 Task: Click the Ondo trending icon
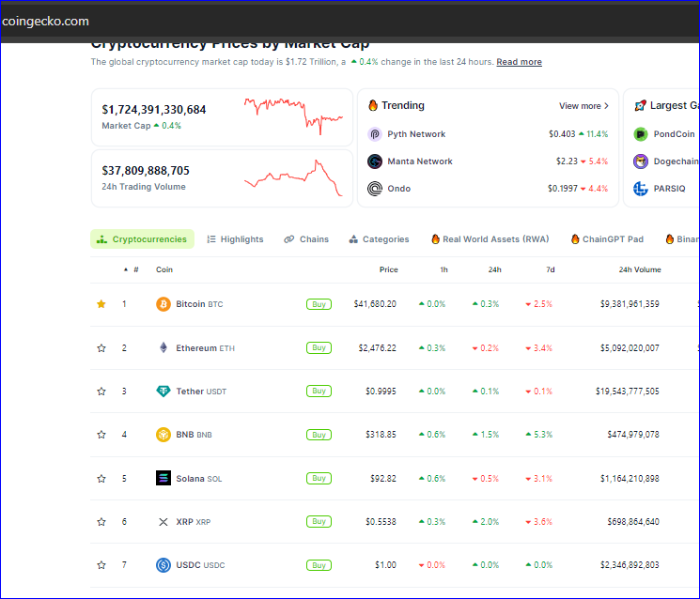click(x=375, y=188)
